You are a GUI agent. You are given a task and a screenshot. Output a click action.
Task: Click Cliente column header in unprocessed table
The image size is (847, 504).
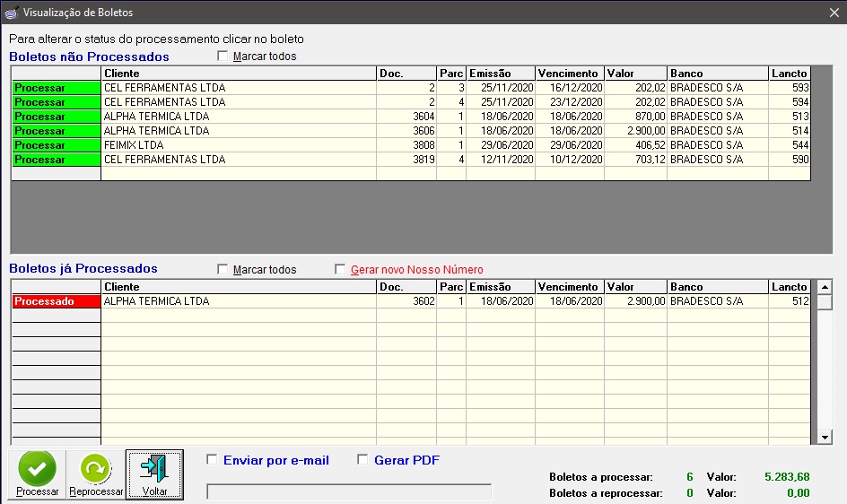[x=238, y=74]
